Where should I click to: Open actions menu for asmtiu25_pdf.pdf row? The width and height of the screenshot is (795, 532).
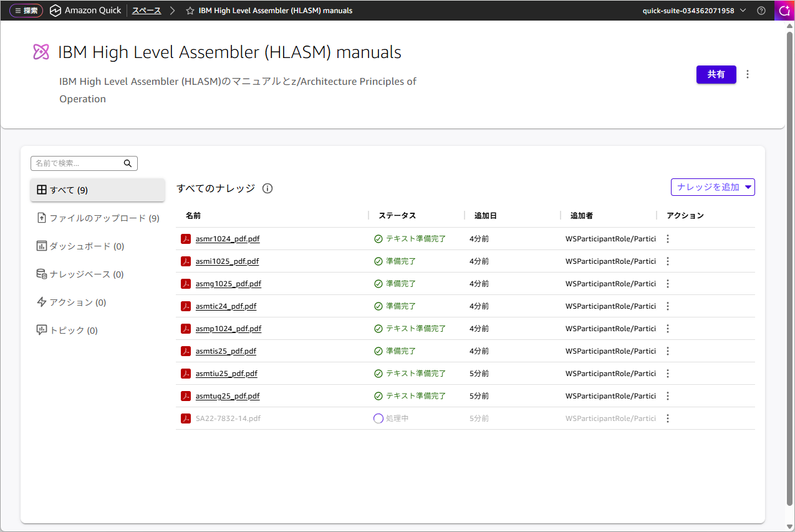668,374
